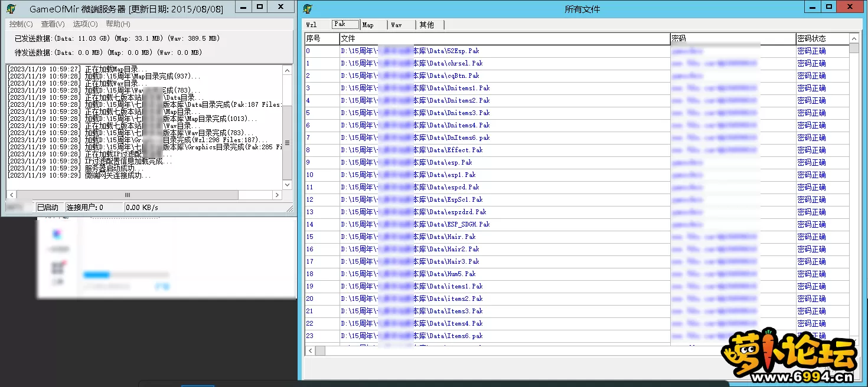Select file row espzdzd.Pak
Screen dimensions: 868x387
[577, 212]
